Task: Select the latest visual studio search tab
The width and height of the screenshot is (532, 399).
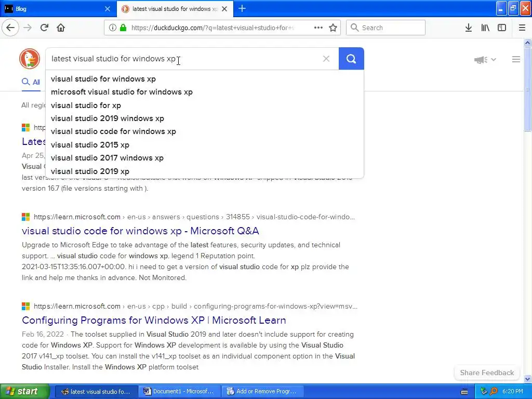Action: click(175, 9)
